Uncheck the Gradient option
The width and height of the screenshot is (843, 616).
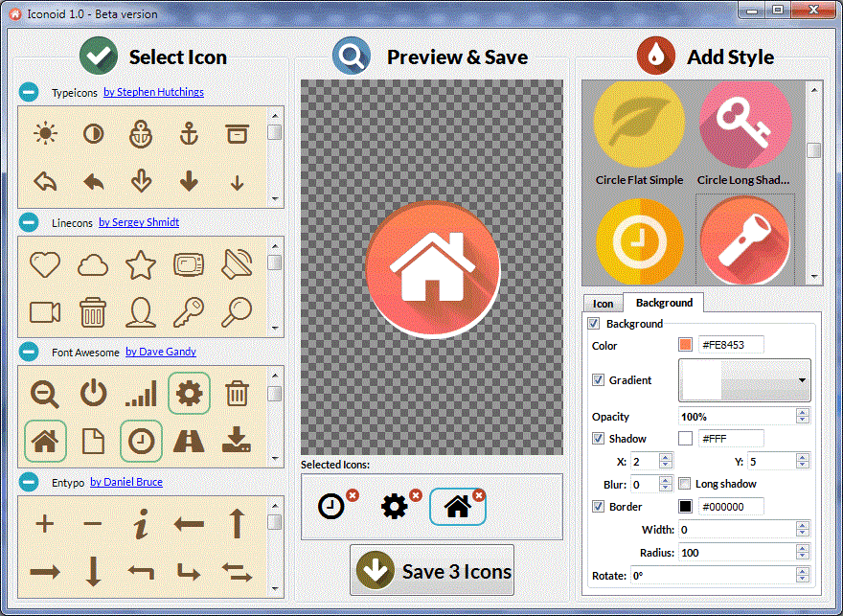point(598,380)
